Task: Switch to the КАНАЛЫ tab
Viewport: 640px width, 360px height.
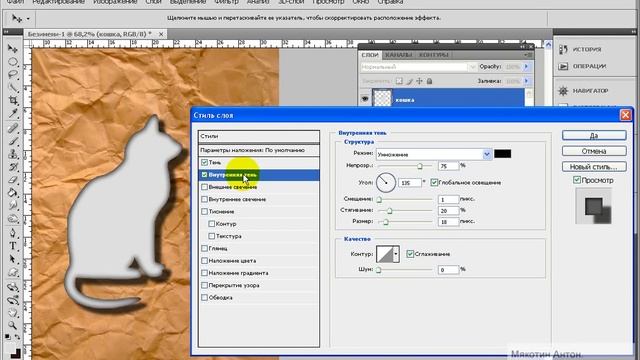Action: tap(398, 55)
